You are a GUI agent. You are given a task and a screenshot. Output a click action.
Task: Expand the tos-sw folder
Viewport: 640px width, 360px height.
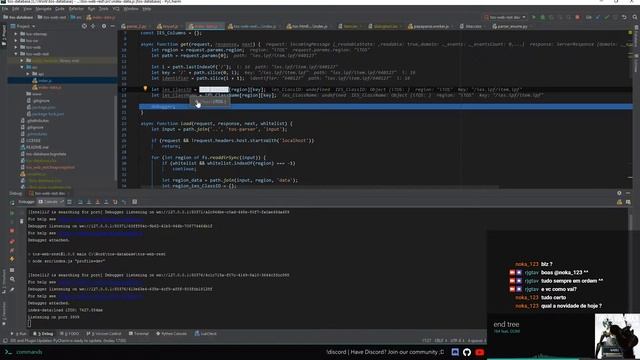click(x=16, y=40)
